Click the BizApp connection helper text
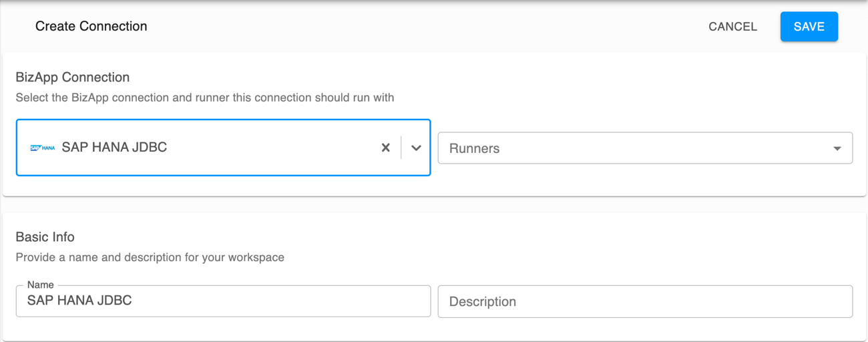Viewport: 868px width, 342px height. (204, 98)
